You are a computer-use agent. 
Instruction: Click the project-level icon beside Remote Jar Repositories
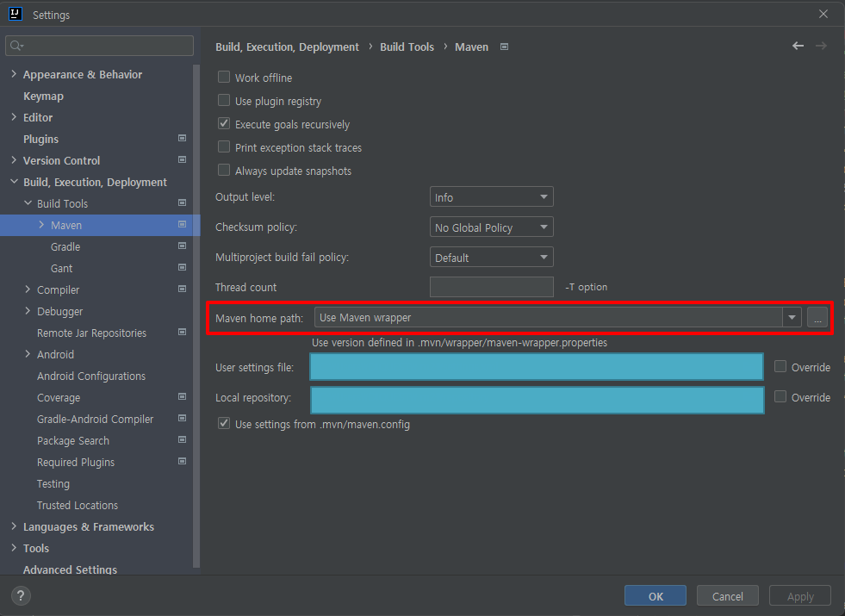(x=182, y=333)
